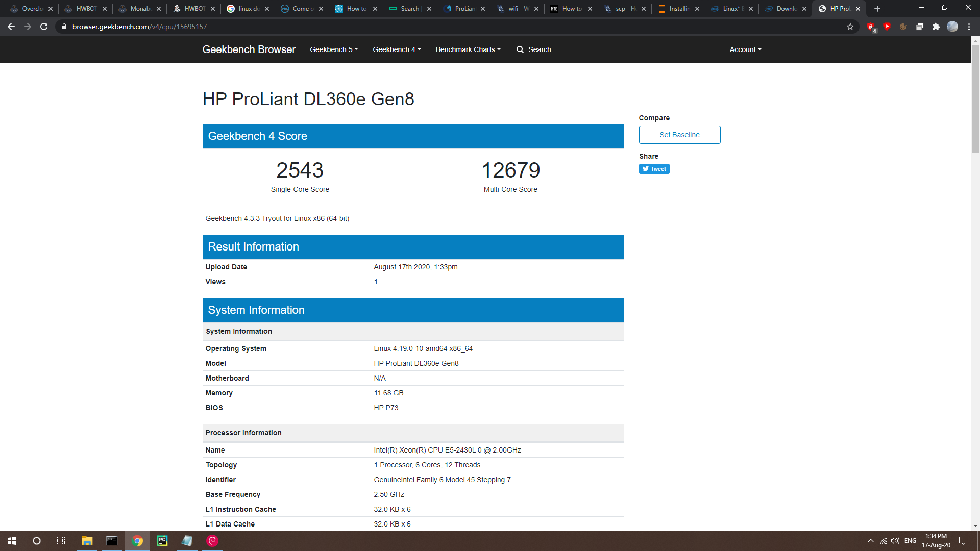Open Cortana search circle on taskbar
This screenshot has height=551, width=980.
pyautogui.click(x=37, y=541)
